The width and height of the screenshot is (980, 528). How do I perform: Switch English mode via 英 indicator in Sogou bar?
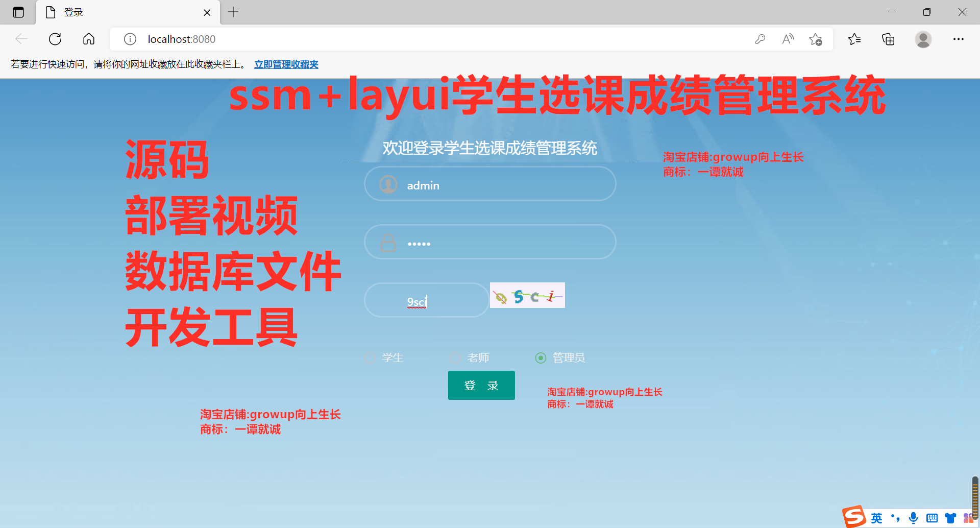pyautogui.click(x=876, y=517)
